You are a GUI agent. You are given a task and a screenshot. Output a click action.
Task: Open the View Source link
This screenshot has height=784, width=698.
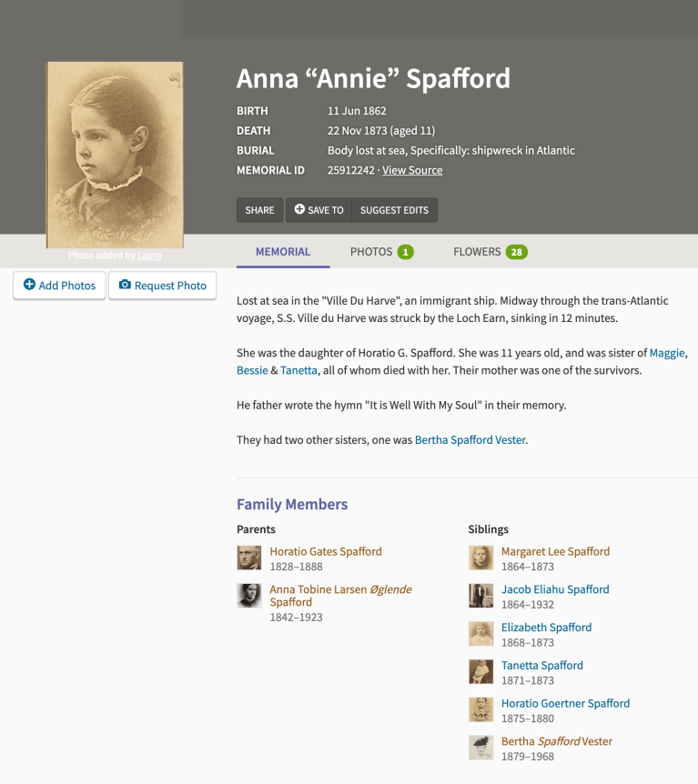[x=412, y=170]
